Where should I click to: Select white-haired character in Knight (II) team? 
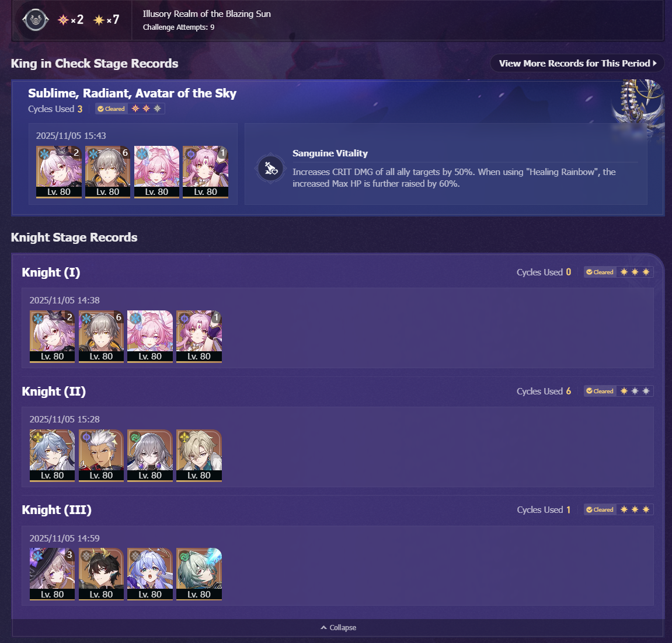point(101,455)
